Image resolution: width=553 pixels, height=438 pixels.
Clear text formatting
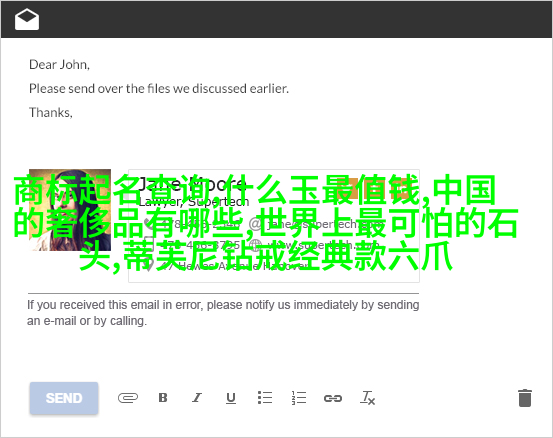coord(367,398)
